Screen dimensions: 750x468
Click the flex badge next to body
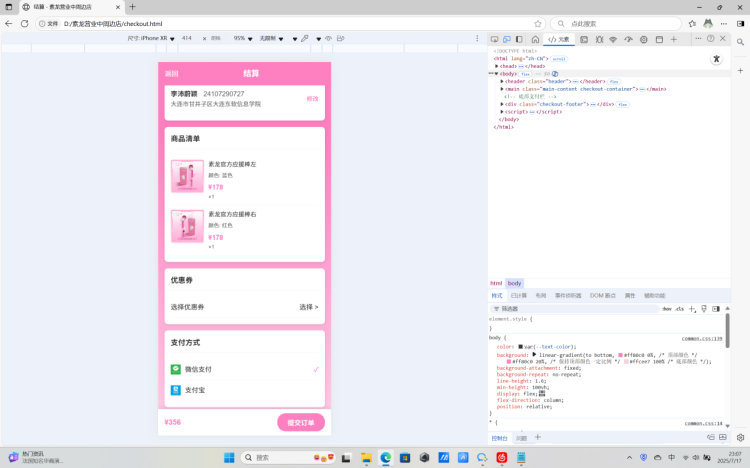pos(525,74)
